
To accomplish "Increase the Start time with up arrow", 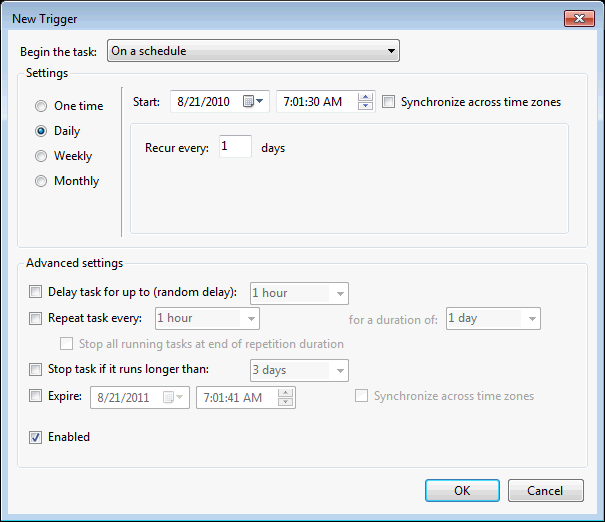I will click(365, 97).
